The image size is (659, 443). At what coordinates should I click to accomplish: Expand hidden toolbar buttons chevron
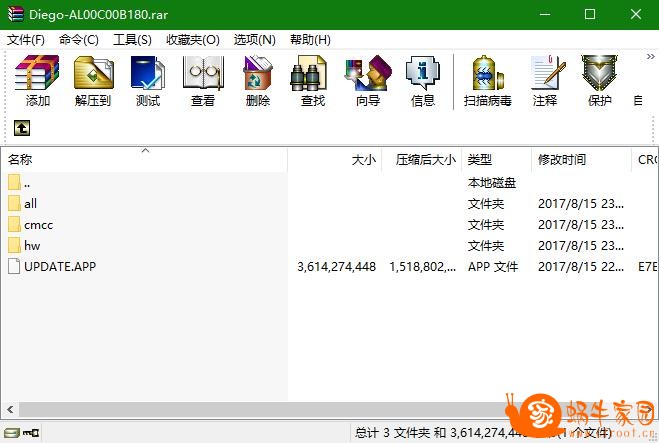click(650, 57)
